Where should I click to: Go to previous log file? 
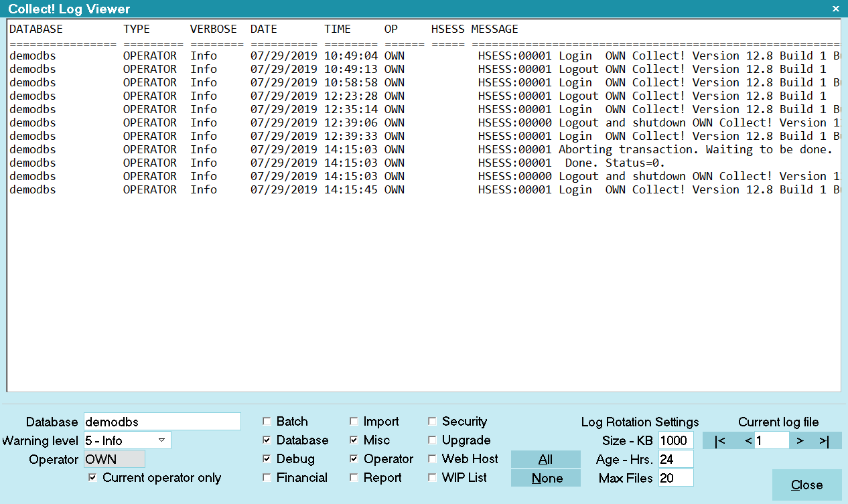point(748,440)
